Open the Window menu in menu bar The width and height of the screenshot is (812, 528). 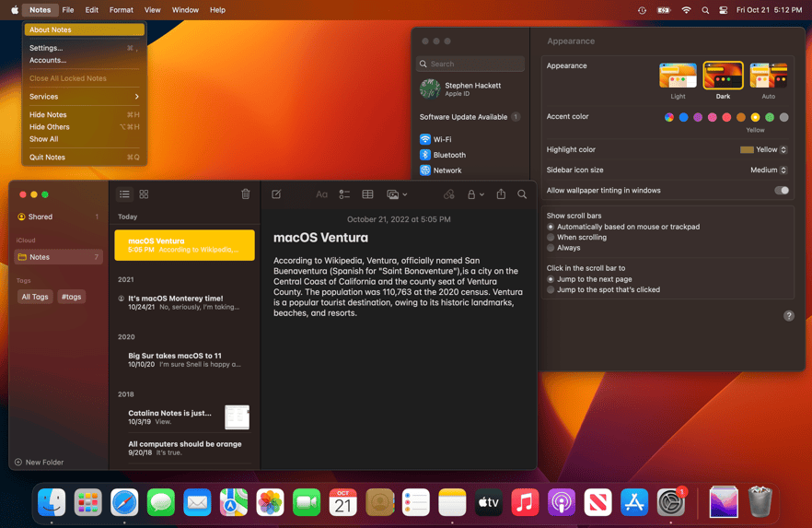coord(185,10)
